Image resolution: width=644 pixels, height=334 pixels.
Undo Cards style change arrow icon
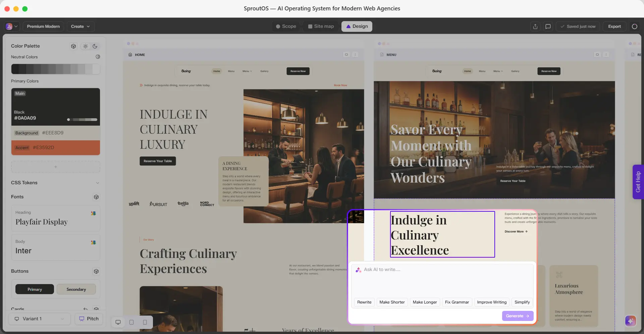[86, 309]
